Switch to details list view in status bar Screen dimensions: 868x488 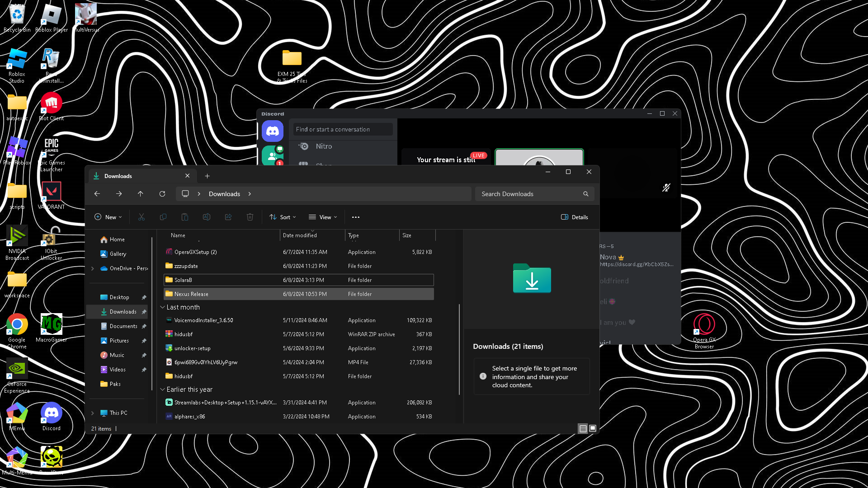coord(583,428)
